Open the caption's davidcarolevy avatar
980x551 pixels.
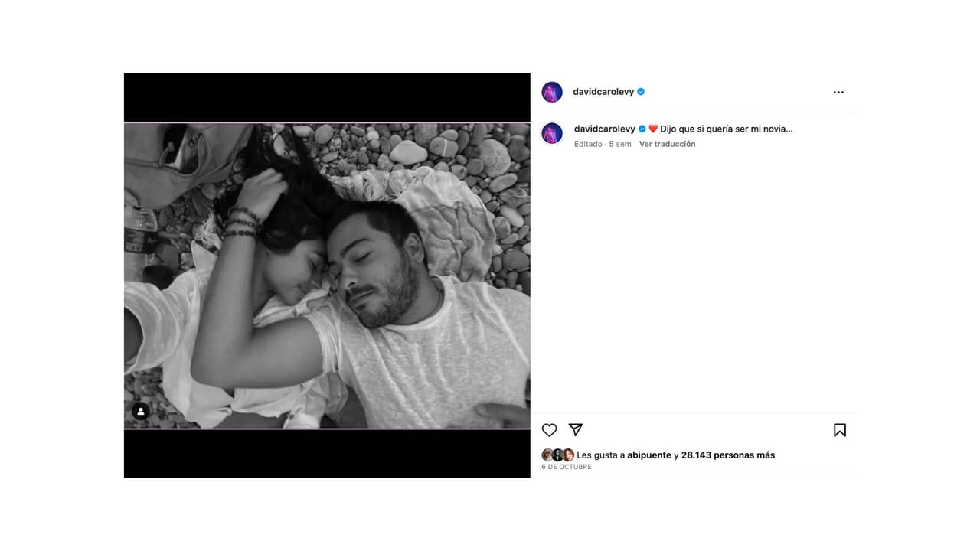click(552, 133)
